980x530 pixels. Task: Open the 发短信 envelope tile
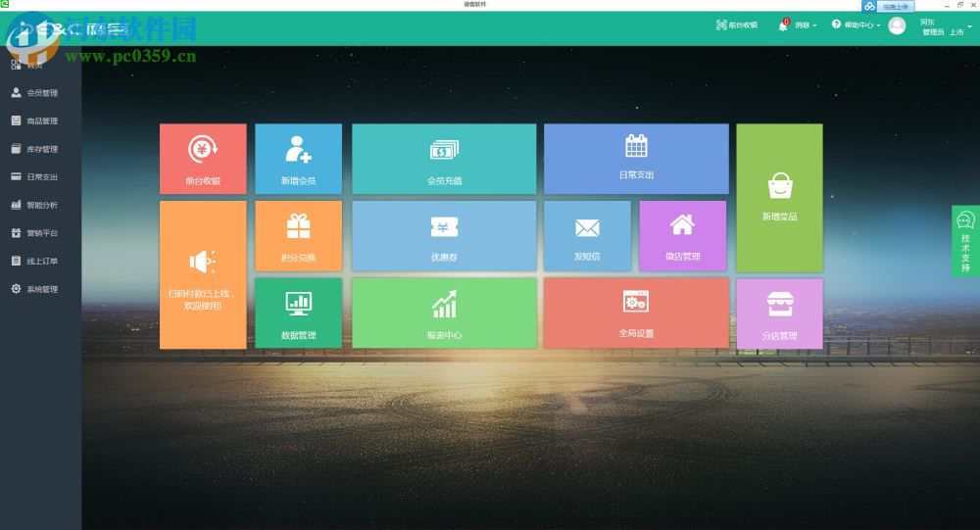587,236
